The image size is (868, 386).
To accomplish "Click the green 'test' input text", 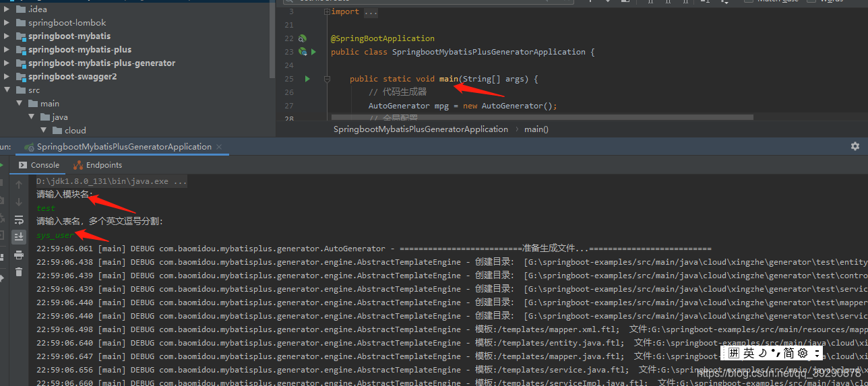I will (46, 208).
